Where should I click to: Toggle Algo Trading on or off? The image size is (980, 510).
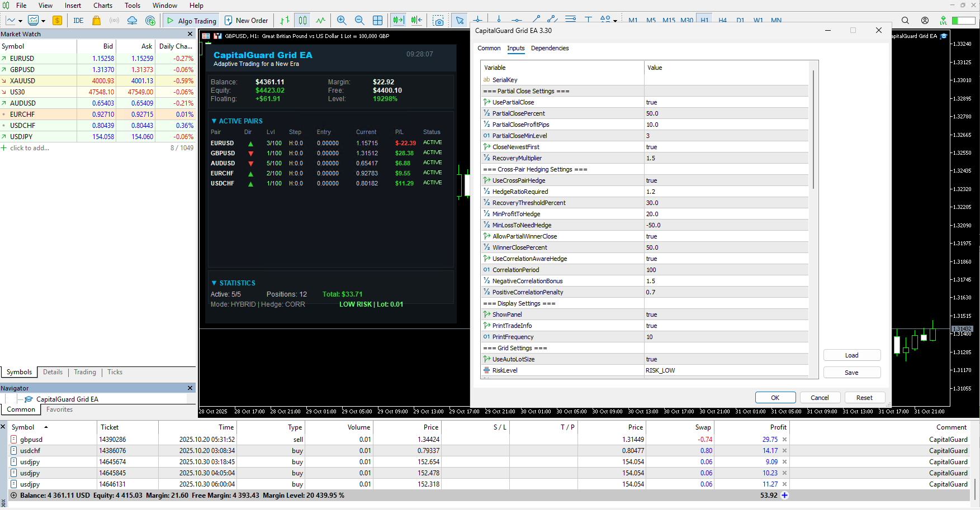(x=190, y=20)
